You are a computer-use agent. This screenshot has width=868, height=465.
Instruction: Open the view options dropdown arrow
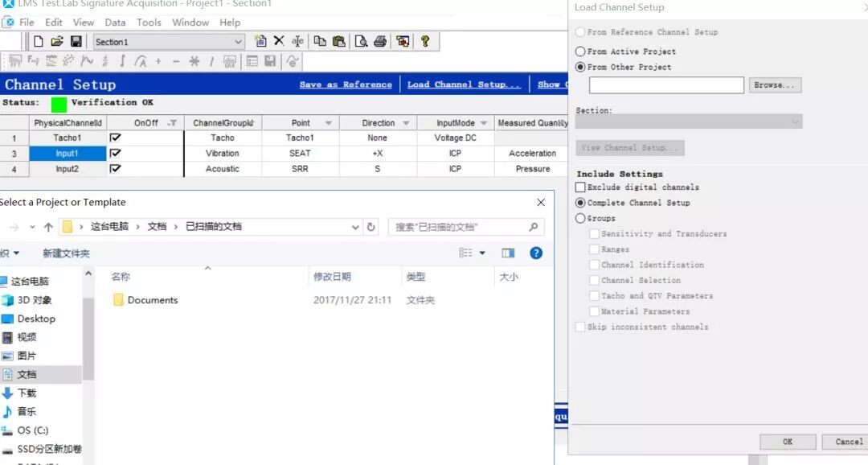[x=482, y=253]
